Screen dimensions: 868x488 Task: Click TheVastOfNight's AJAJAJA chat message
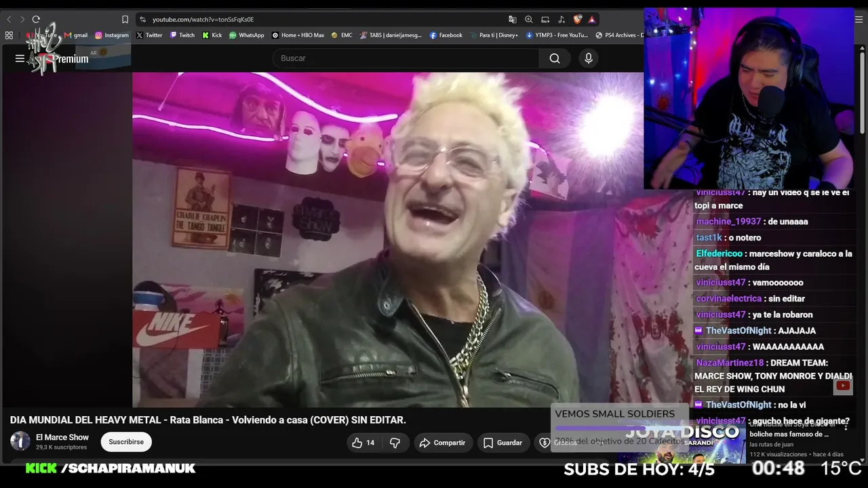[x=797, y=331]
